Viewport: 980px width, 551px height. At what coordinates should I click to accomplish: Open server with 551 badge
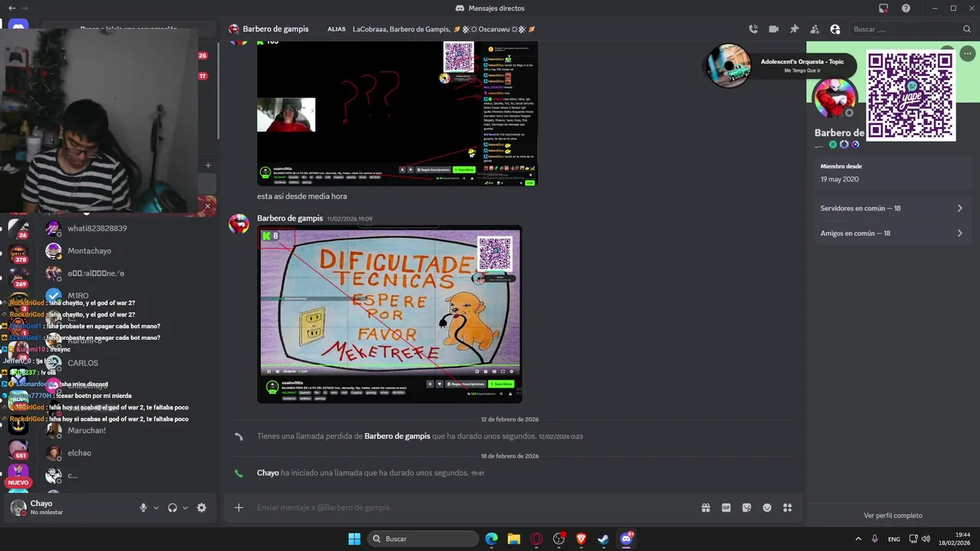[x=18, y=448]
